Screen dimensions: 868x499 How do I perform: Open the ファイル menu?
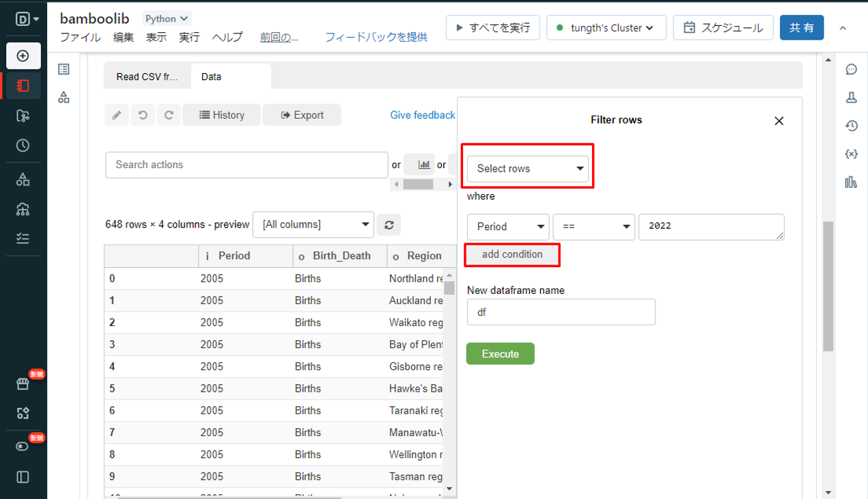80,38
